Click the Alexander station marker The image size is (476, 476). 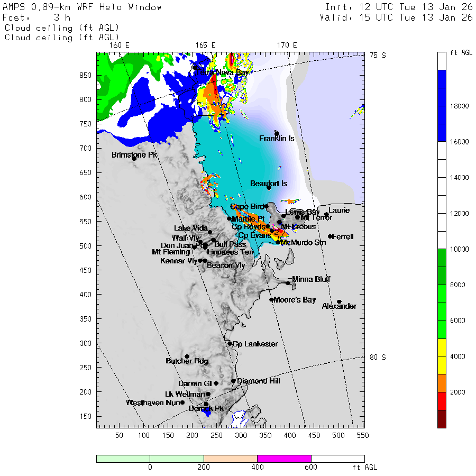point(339,301)
